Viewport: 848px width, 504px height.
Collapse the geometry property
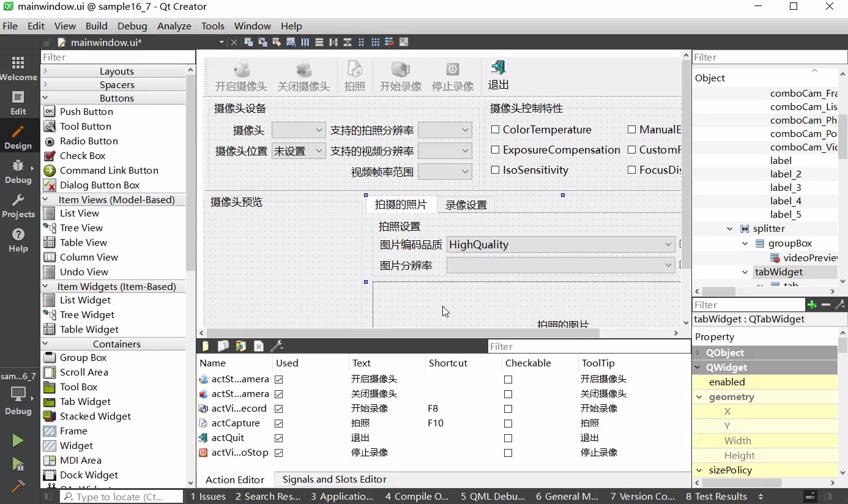tap(699, 396)
